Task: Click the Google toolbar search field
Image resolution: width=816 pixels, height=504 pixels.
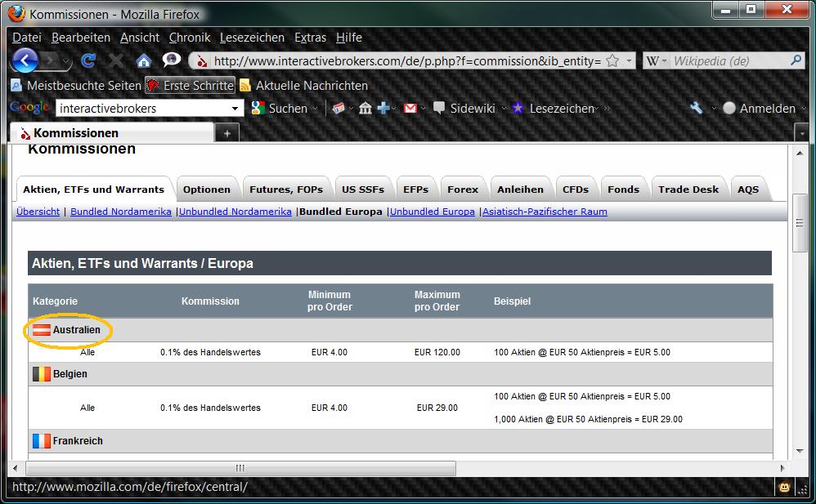Action: point(143,108)
